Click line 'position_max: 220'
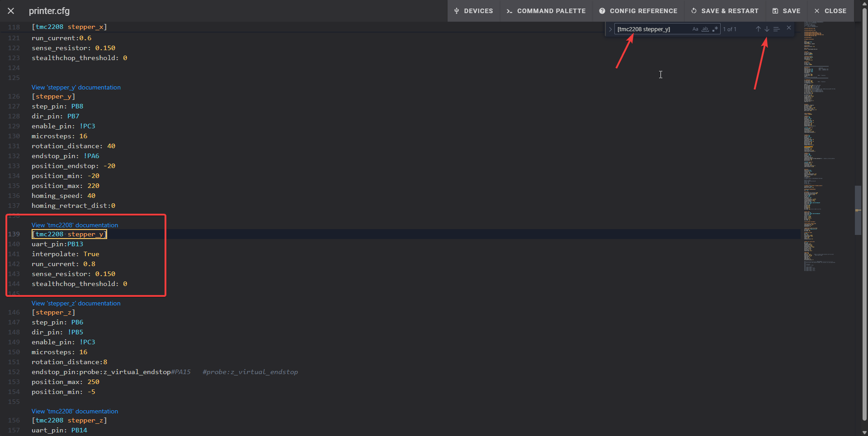 point(65,186)
